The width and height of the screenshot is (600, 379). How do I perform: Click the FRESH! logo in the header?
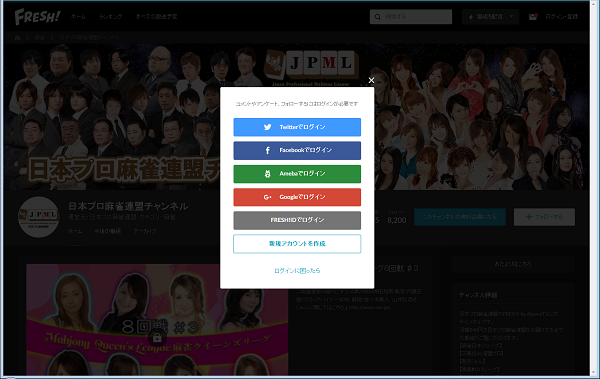tap(37, 16)
